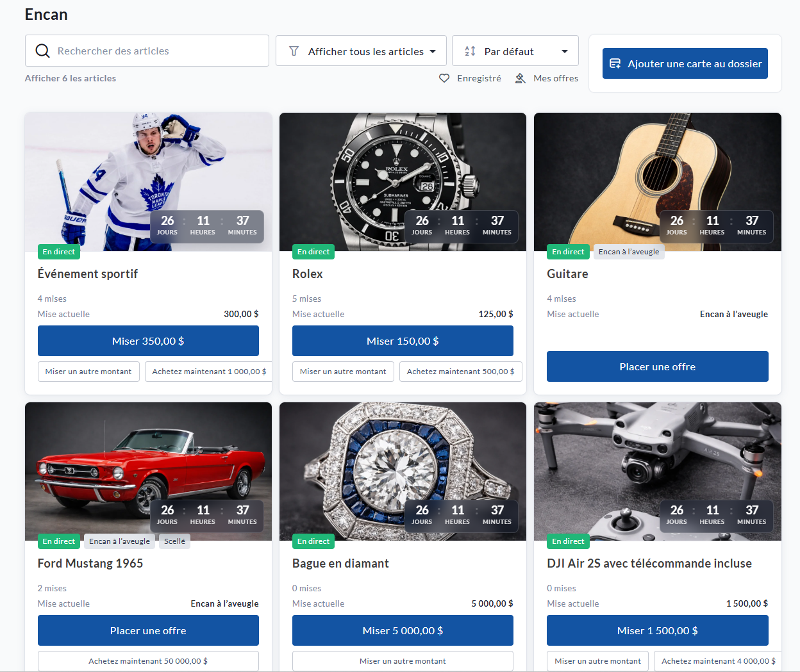The width and height of the screenshot is (800, 672).
Task: Click the sort arrows icon
Action: click(x=470, y=51)
